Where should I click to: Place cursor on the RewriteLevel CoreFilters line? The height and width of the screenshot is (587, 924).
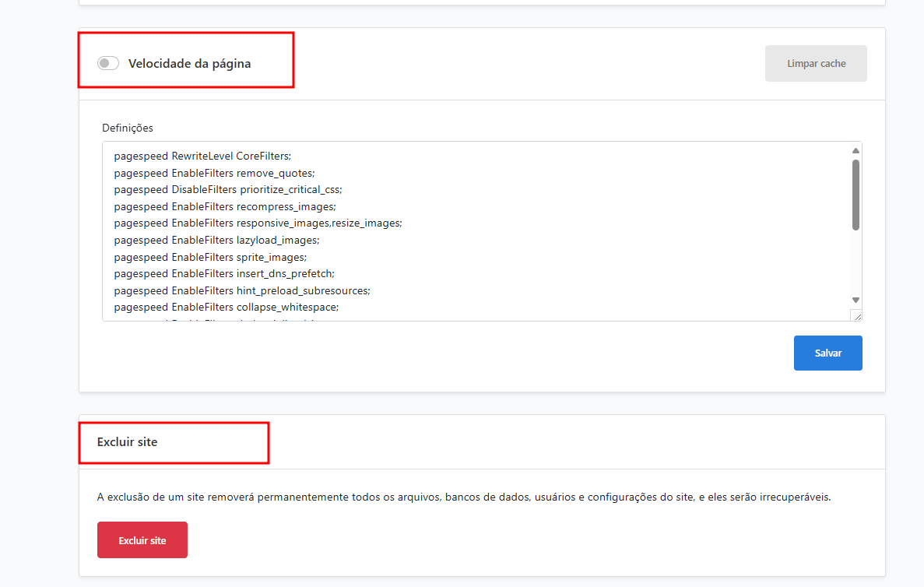[202, 156]
